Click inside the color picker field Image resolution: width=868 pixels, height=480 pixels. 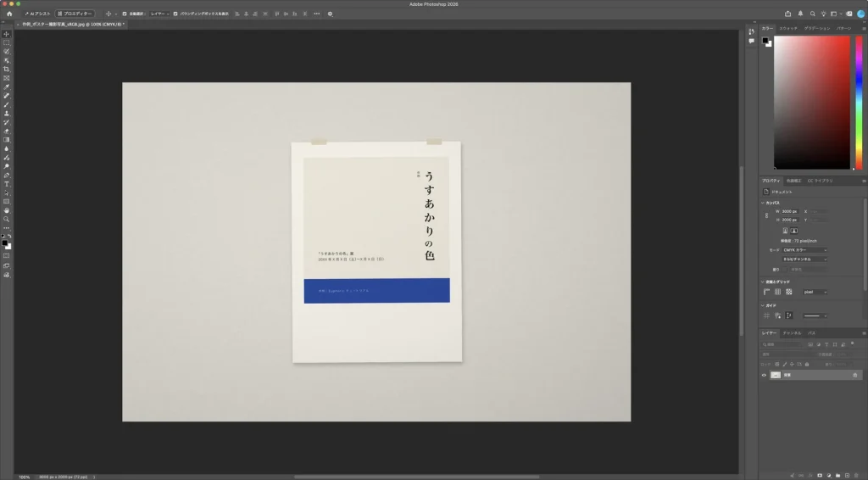(x=811, y=103)
